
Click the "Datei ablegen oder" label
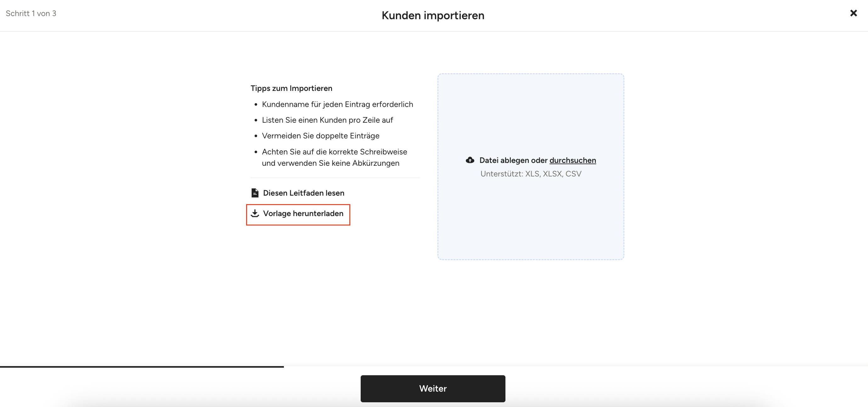(514, 160)
